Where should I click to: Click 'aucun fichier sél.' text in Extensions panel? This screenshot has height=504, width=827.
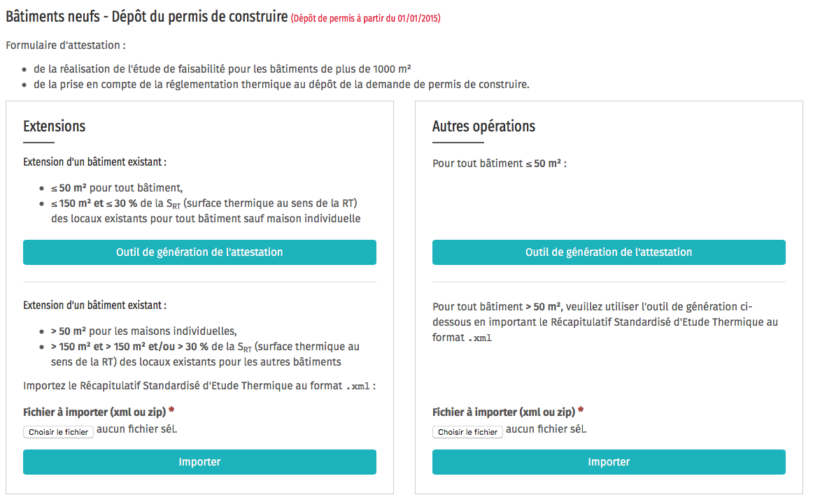click(136, 429)
